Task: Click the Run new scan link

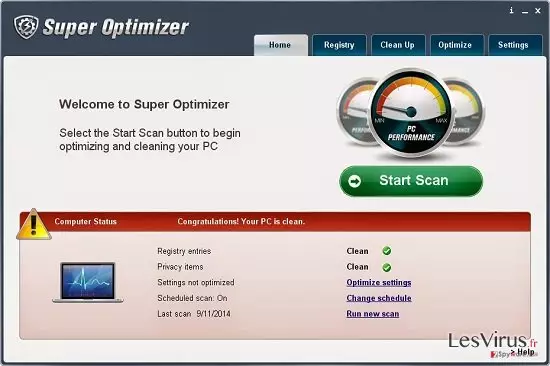Action: click(x=373, y=314)
